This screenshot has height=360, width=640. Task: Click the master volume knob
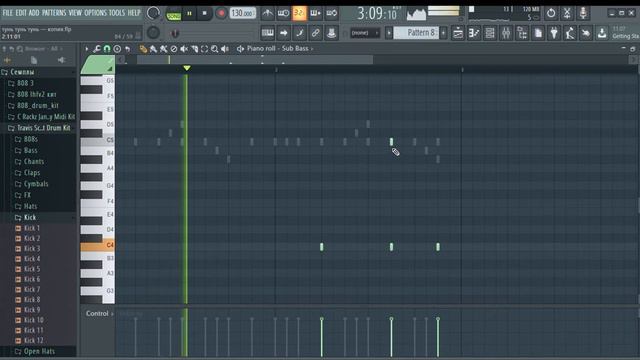click(x=153, y=13)
